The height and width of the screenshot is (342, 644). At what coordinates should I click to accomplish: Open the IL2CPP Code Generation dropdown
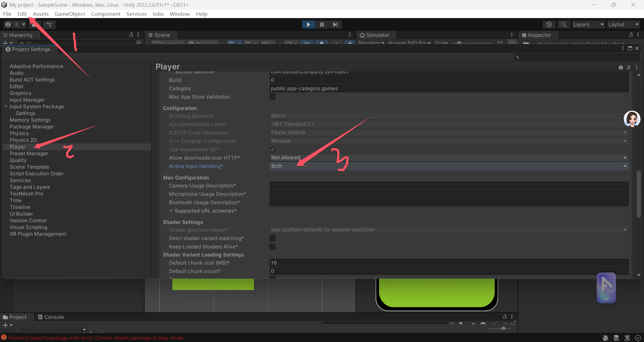[x=449, y=132]
